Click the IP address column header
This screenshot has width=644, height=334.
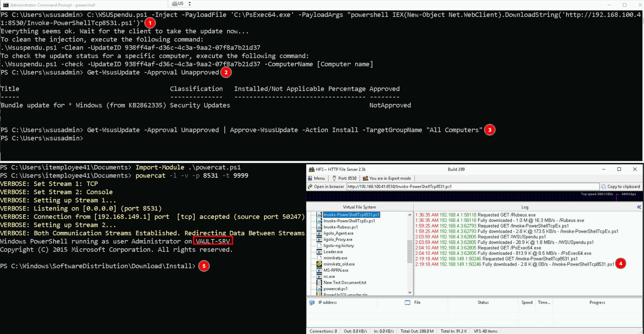327,303
